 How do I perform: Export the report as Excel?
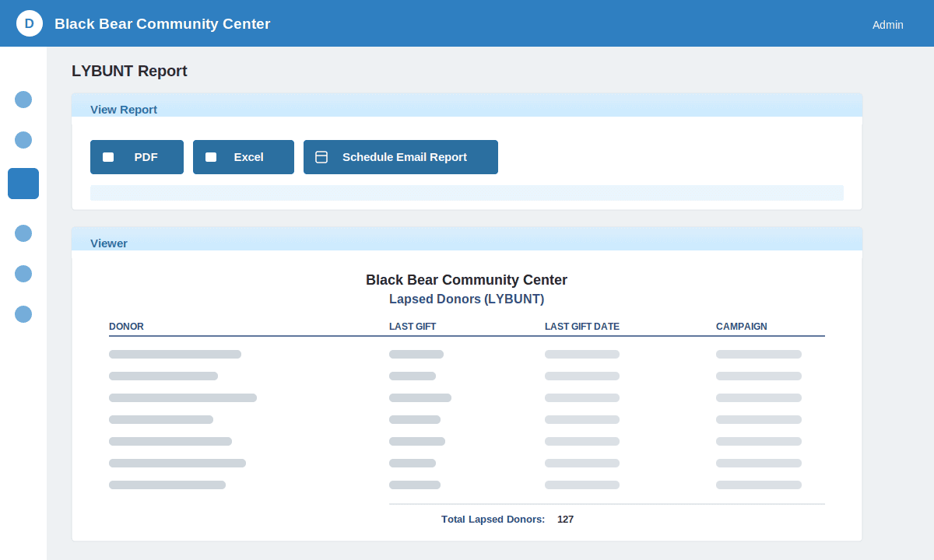point(244,157)
